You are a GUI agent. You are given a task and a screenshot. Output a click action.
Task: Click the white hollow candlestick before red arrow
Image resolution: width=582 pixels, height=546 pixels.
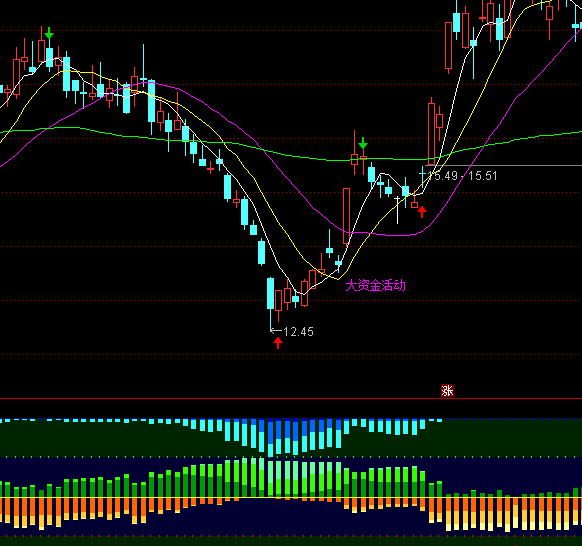coord(397,210)
